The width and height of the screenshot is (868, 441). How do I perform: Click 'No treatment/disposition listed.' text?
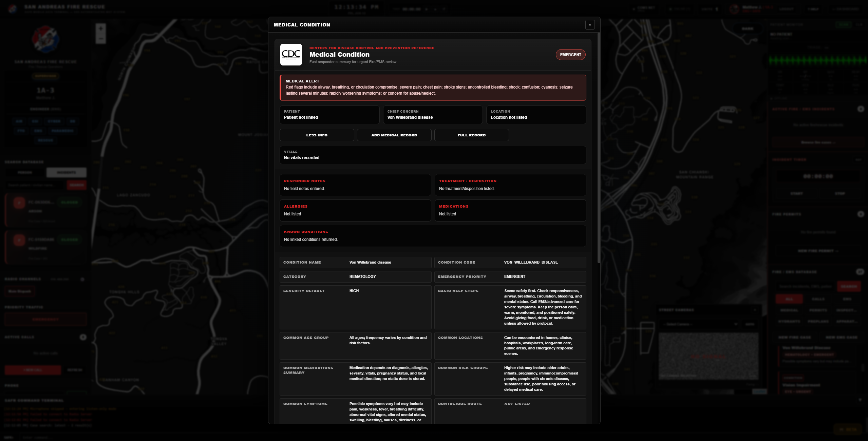coord(467,189)
